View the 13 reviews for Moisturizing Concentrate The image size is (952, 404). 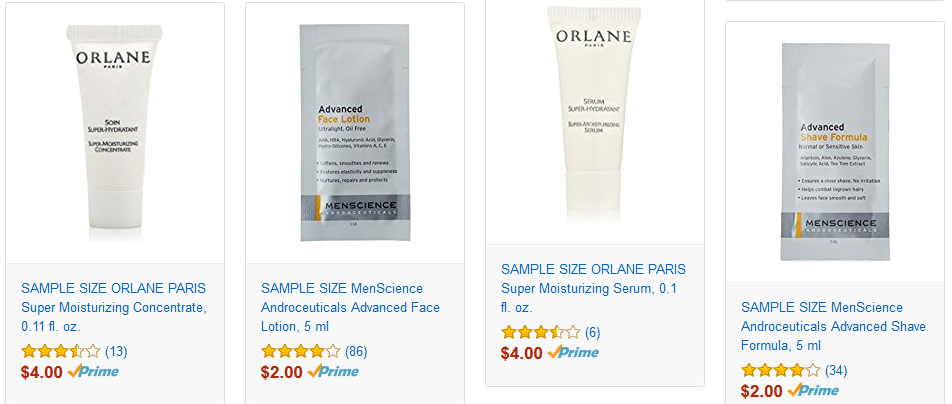click(116, 351)
